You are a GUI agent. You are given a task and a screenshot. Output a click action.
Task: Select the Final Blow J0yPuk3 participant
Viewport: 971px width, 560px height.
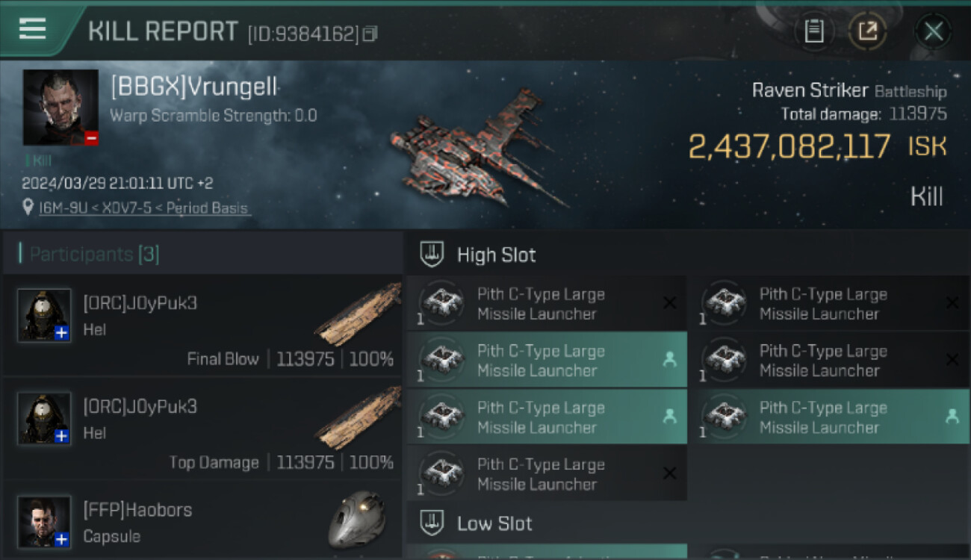click(x=203, y=326)
